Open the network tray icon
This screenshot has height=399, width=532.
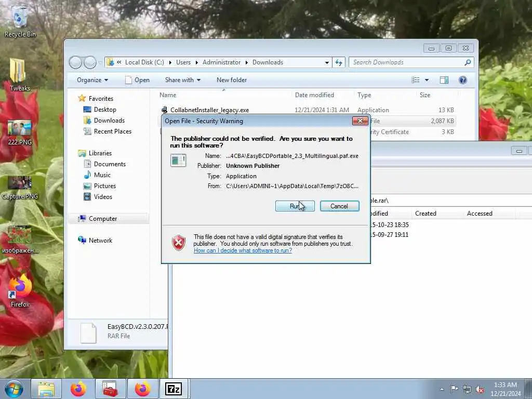pos(467,389)
